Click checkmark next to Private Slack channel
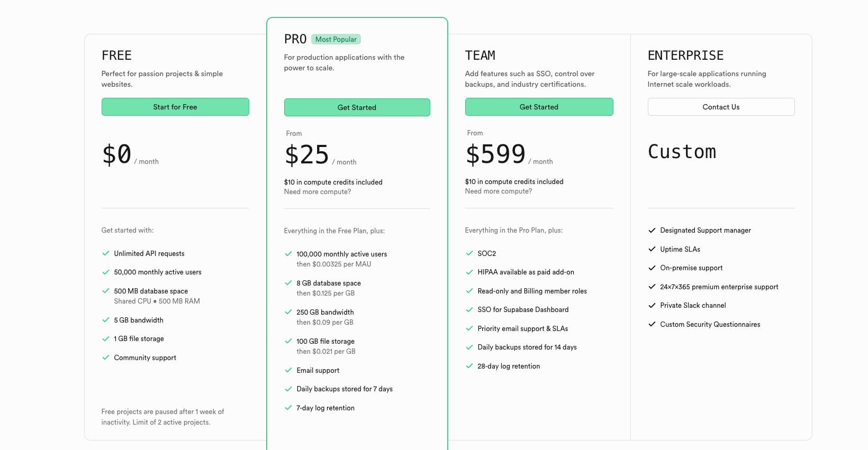 click(652, 305)
